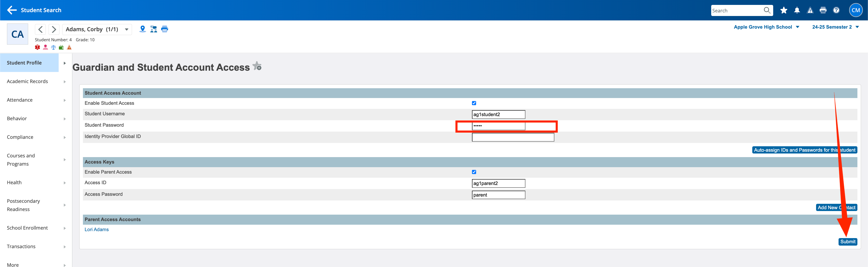Open favorites star icon in header

pos(784,10)
